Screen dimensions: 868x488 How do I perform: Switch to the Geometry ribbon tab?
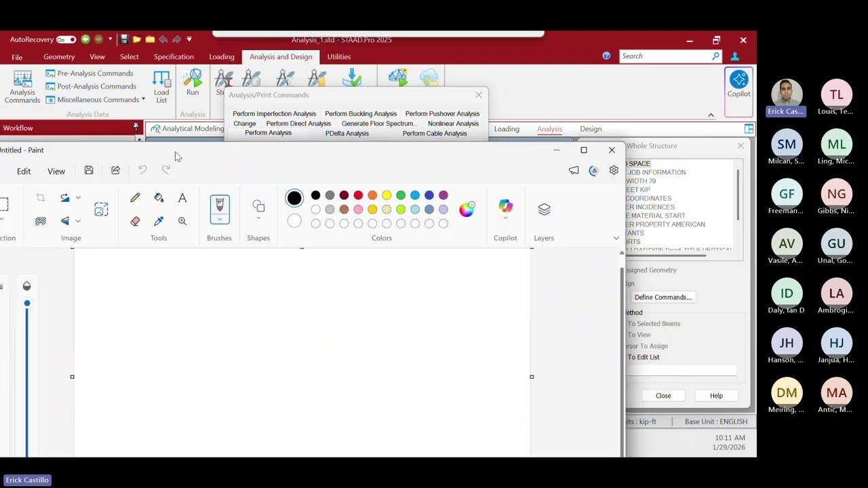point(59,57)
